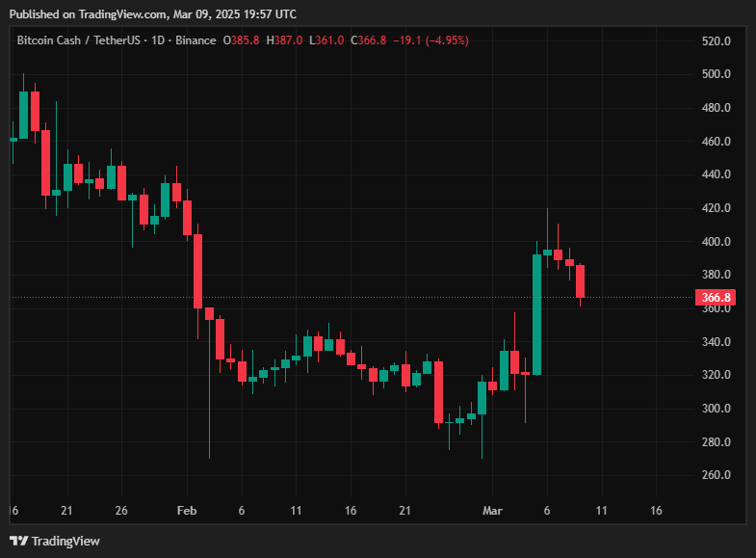Click the 380.0 price axis label
The image size is (756, 558).
point(716,275)
